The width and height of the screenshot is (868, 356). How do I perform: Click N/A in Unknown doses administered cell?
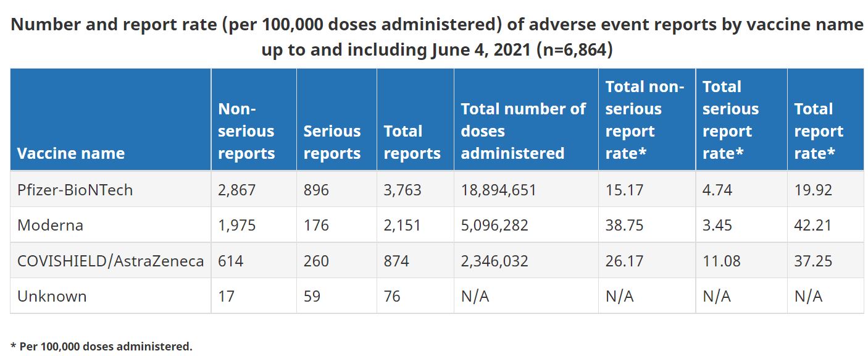(x=475, y=296)
